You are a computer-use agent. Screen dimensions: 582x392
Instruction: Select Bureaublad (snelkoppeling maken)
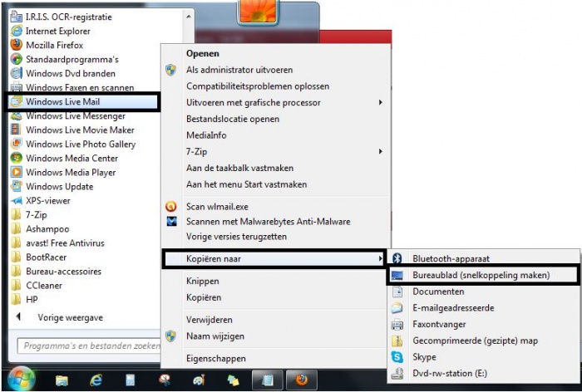click(x=483, y=275)
